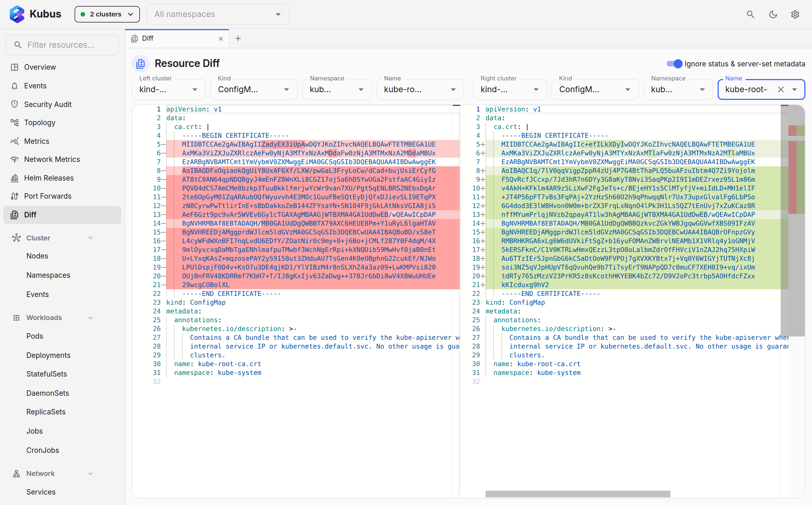Viewport: 812px width, 505px height.
Task: Focus the Filter resources input
Action: pos(62,45)
